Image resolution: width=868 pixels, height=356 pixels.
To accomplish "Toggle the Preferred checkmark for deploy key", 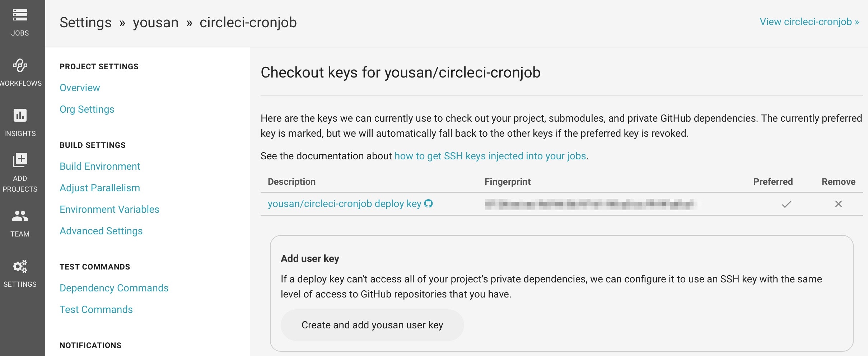I will coord(787,204).
